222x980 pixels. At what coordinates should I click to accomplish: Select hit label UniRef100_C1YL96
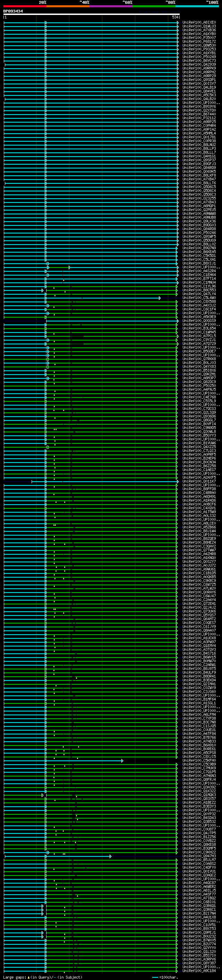(x=199, y=286)
